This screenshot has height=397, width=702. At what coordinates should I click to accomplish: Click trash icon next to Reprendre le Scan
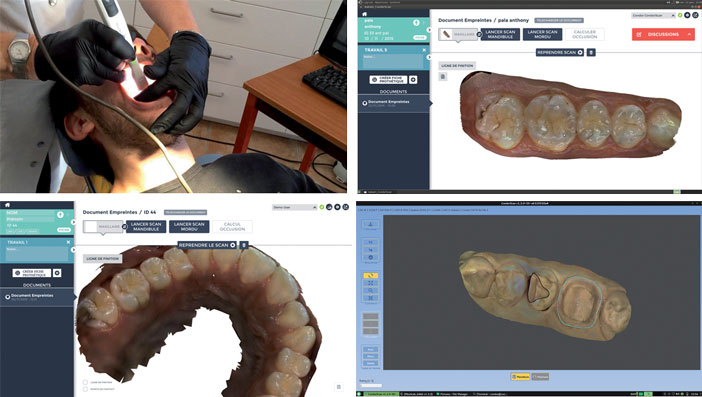(x=244, y=245)
